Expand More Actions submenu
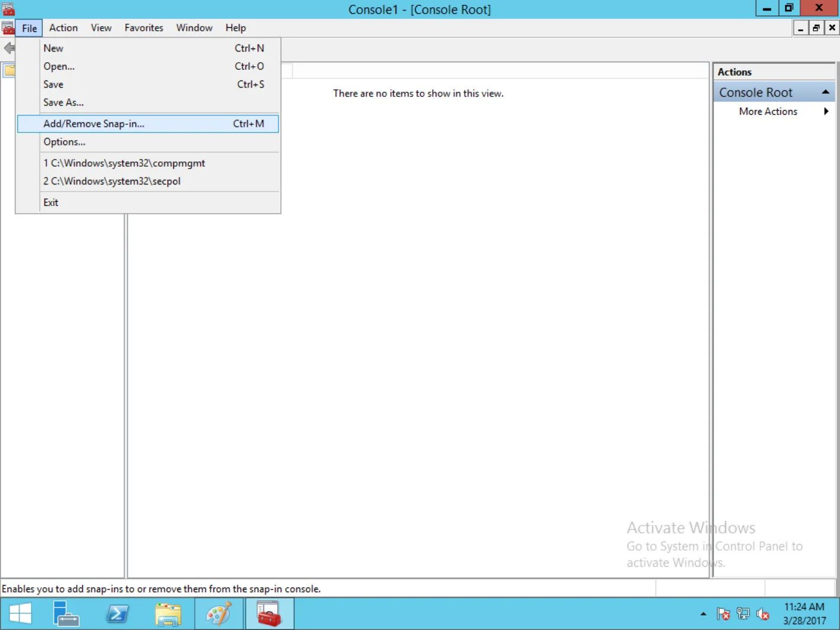The image size is (840, 630). (x=826, y=111)
